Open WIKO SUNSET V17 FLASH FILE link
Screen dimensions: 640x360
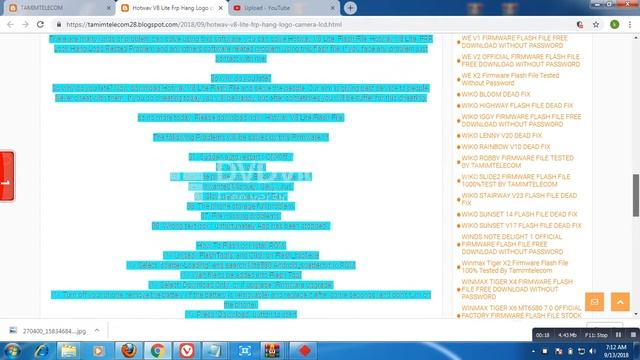pyautogui.click(x=521, y=225)
